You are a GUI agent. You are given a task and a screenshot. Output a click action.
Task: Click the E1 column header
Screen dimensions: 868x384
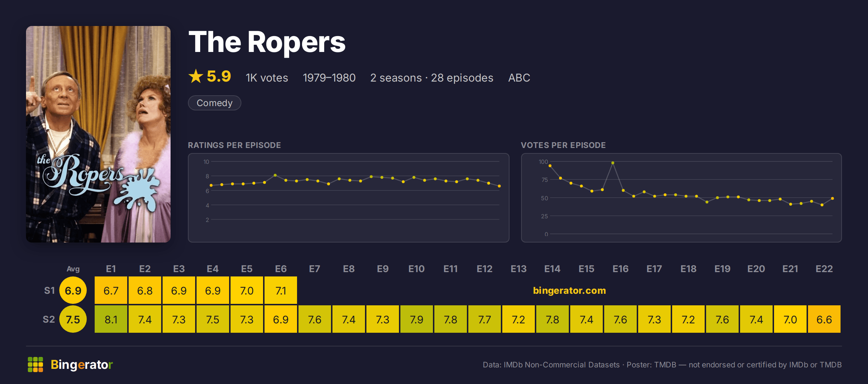tap(111, 269)
